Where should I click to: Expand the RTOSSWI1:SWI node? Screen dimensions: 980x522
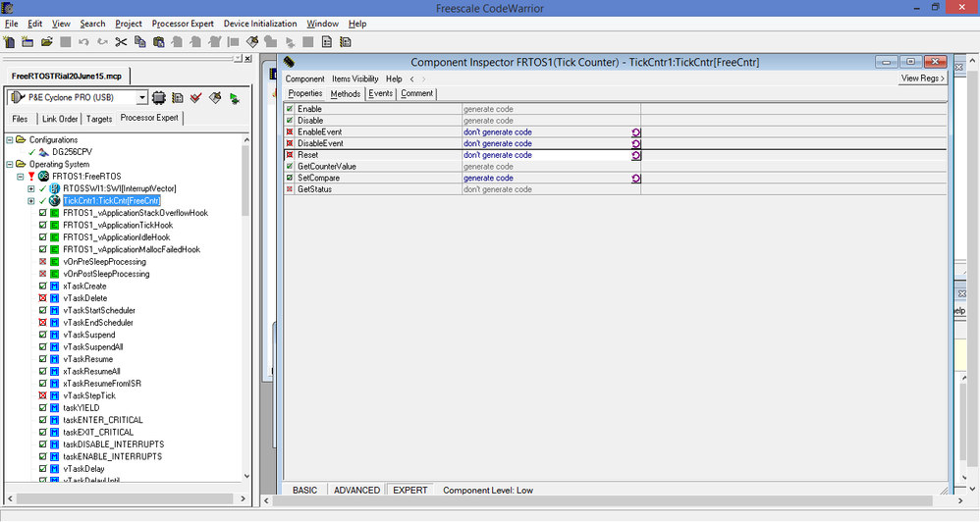point(31,188)
